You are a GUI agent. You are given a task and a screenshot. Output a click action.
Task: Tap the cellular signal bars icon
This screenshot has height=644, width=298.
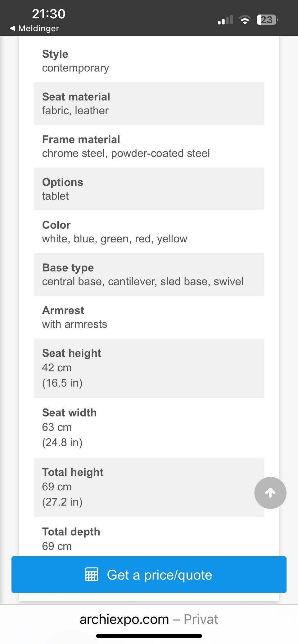click(225, 20)
